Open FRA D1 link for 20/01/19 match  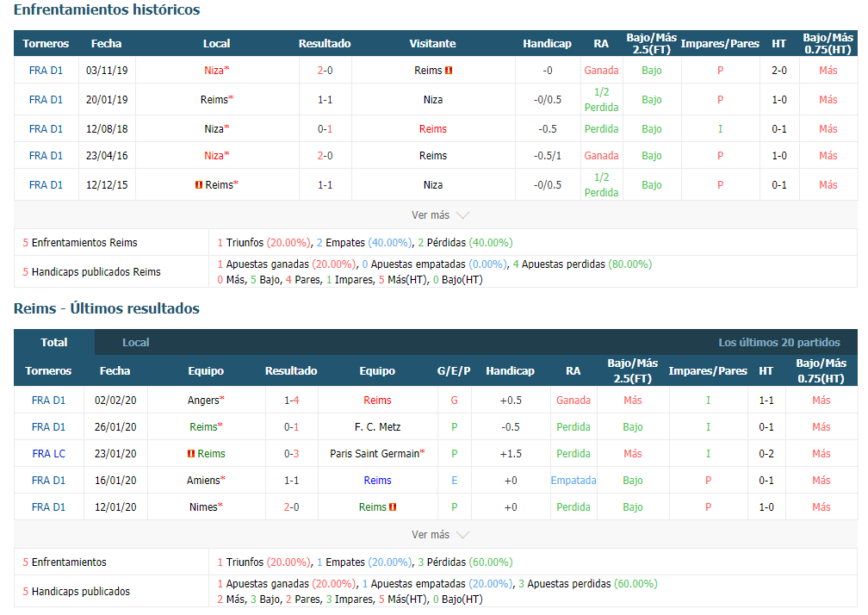point(46,100)
